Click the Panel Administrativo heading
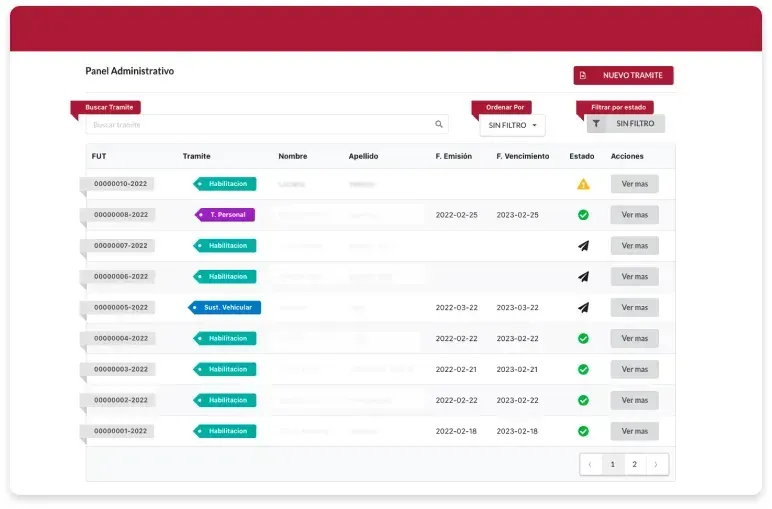The image size is (772, 509). (129, 71)
